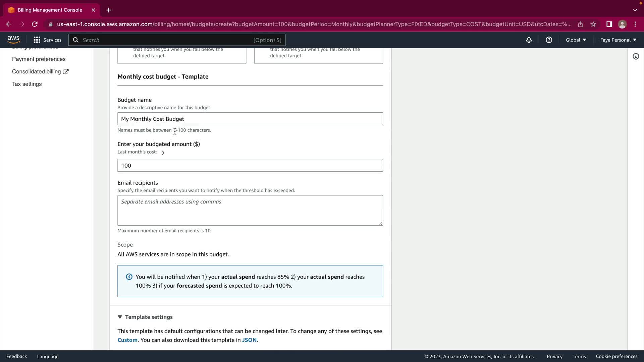Image resolution: width=644 pixels, height=362 pixels.
Task: Reload the page with the refresh icon
Action: tap(35, 24)
